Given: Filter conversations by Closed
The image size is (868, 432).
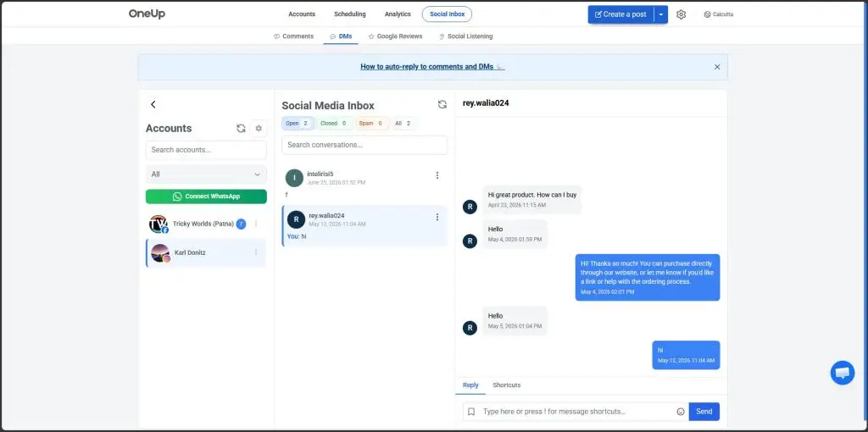Looking at the screenshot, I should point(334,124).
